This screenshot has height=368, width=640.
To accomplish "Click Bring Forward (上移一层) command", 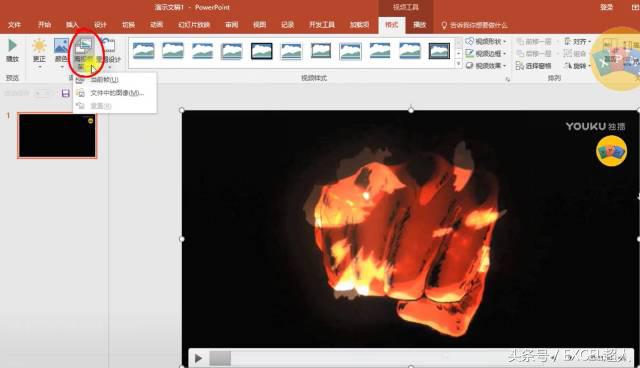I will (534, 42).
